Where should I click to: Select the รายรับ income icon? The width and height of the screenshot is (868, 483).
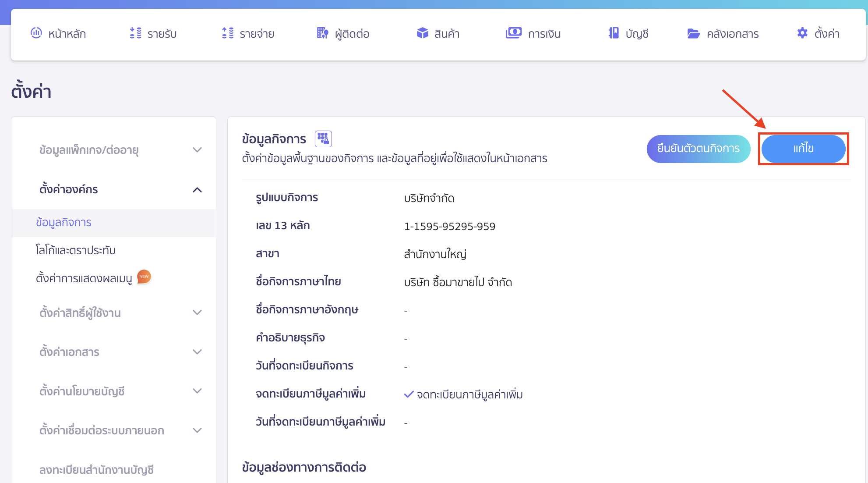pos(136,33)
